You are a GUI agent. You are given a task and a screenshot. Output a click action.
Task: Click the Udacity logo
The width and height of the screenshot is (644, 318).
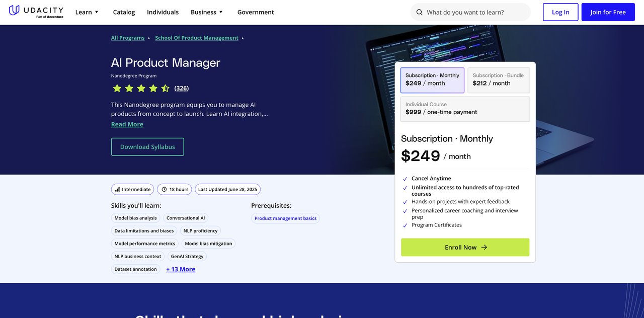coord(35,11)
